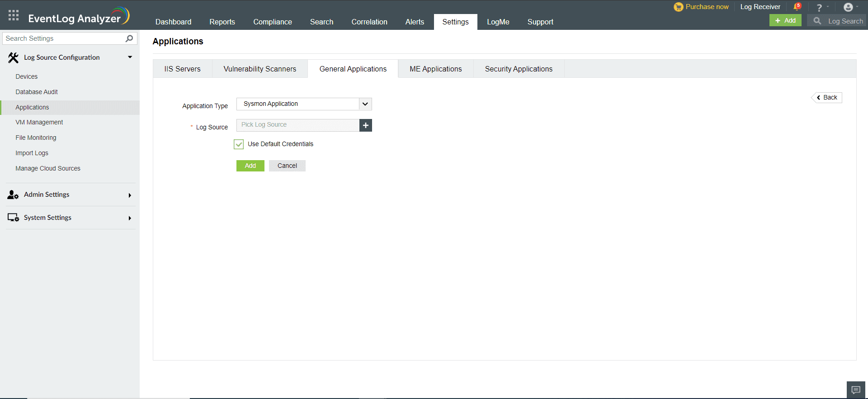The image size is (868, 399).
Task: Switch to the Correlation tab
Action: point(369,22)
